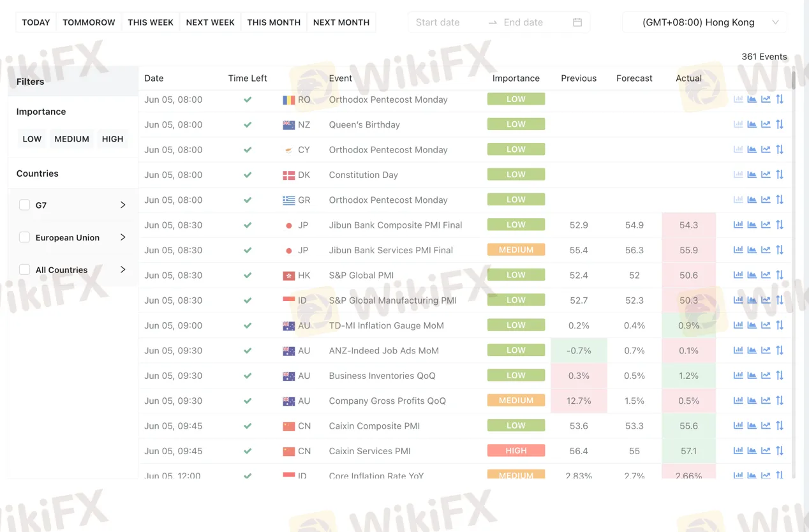Viewport: 809px width, 532px height.
Task: Click LOW badge on Queen's Birthday row
Action: [516, 124]
